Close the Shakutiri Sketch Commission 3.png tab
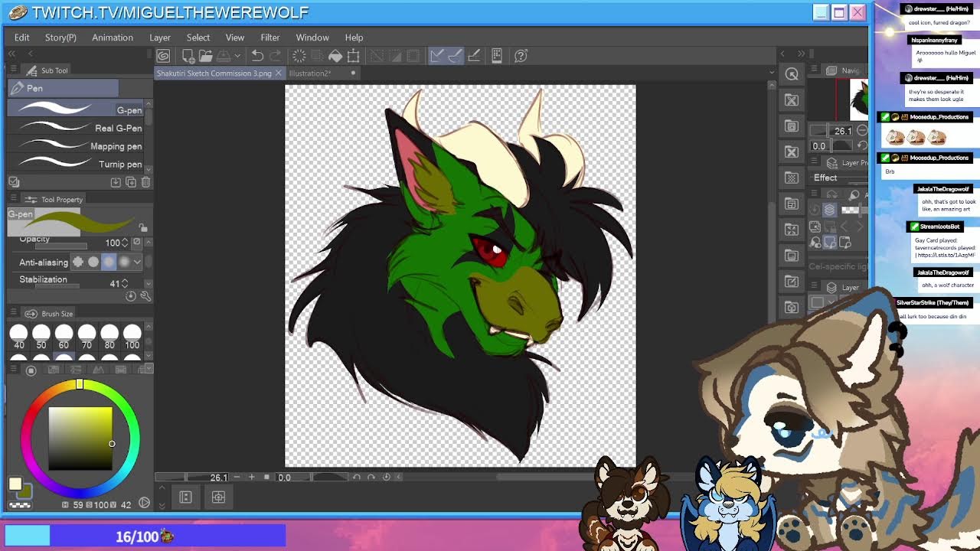 pos(279,73)
